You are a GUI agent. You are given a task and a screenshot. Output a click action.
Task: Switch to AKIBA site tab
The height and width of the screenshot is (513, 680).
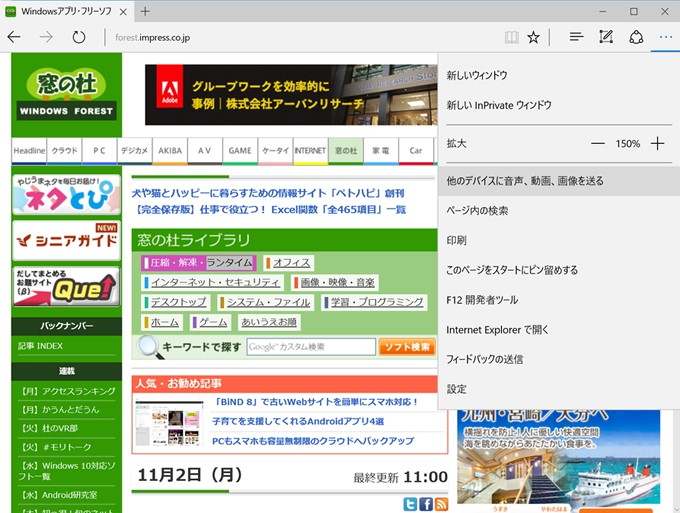click(x=170, y=151)
